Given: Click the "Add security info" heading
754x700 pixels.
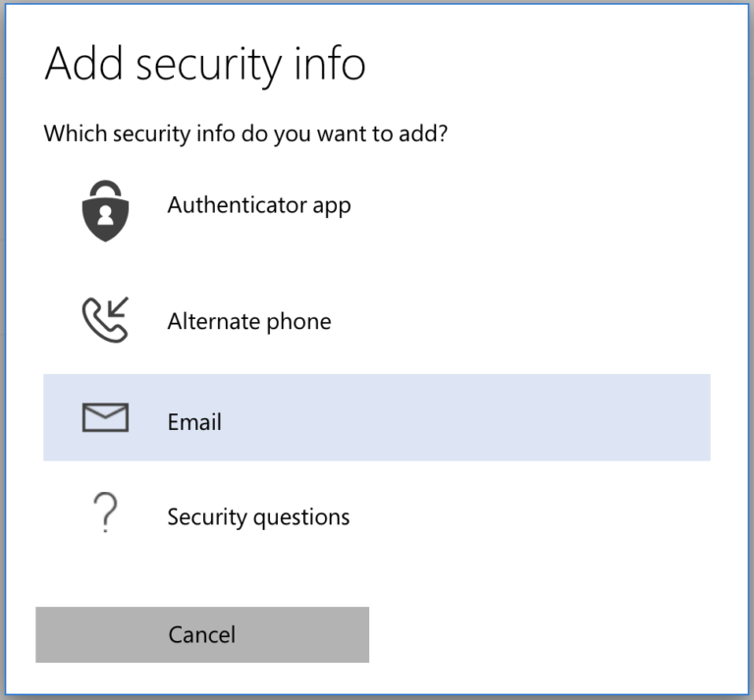Looking at the screenshot, I should point(205,64).
